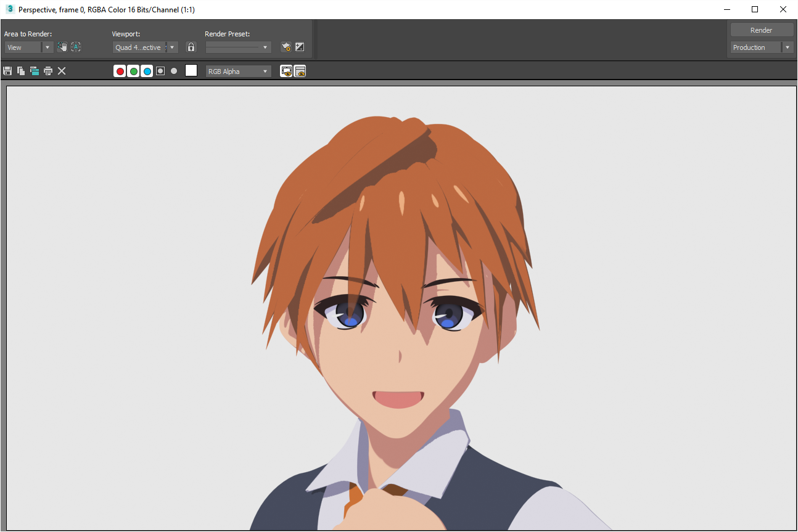Toggle the green channel display
798x532 pixels.
133,72
